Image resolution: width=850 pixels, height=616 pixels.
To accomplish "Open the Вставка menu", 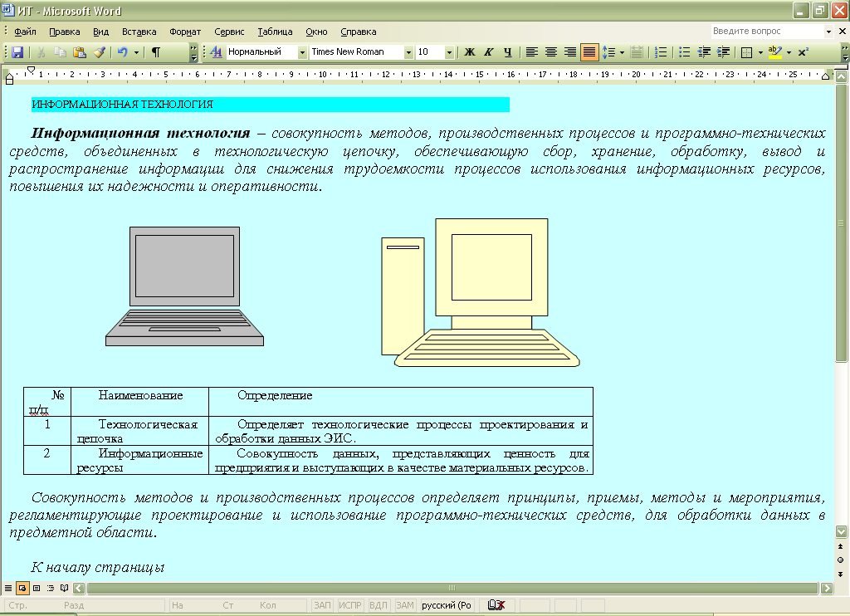I will click(139, 32).
